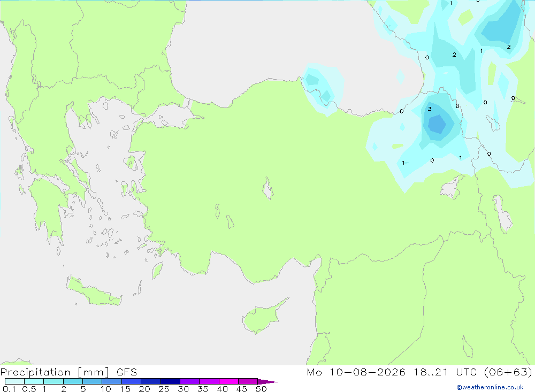Select the 40–45 mm legend color swatch

coord(228,381)
